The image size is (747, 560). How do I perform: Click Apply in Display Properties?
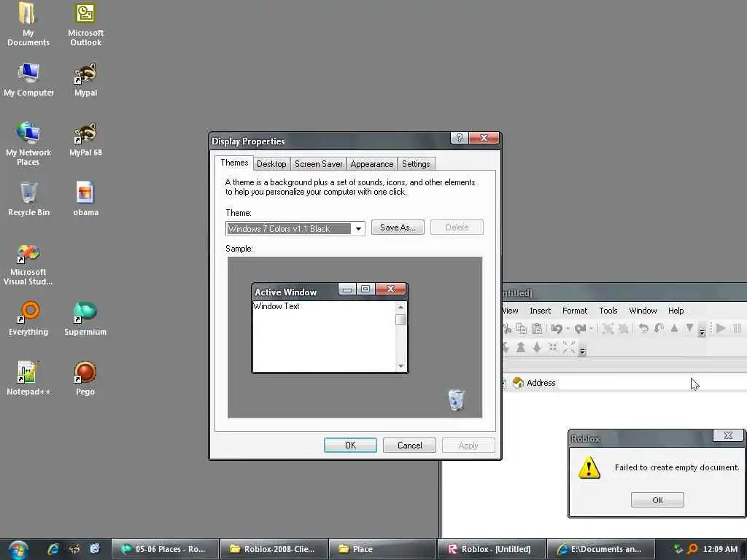tap(468, 446)
